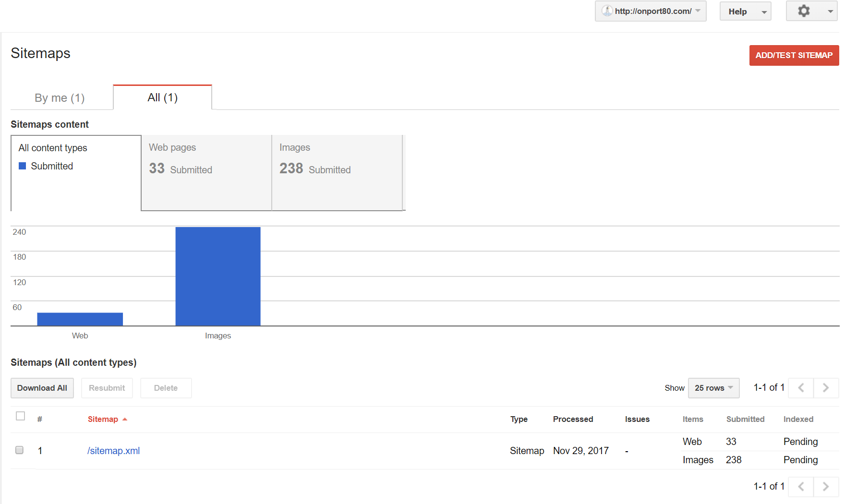Expand the Help dropdown menu
This screenshot has width=857, height=504.
(x=745, y=11)
